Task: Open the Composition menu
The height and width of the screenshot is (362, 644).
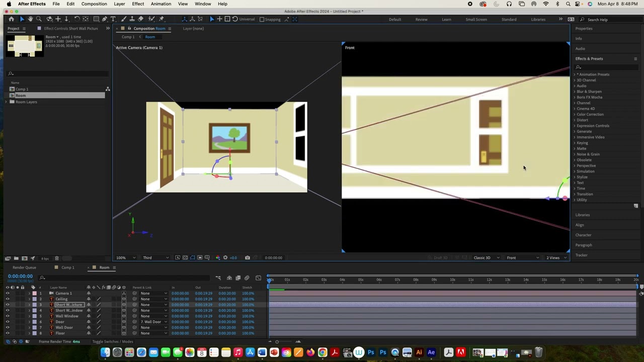Action: tap(94, 4)
